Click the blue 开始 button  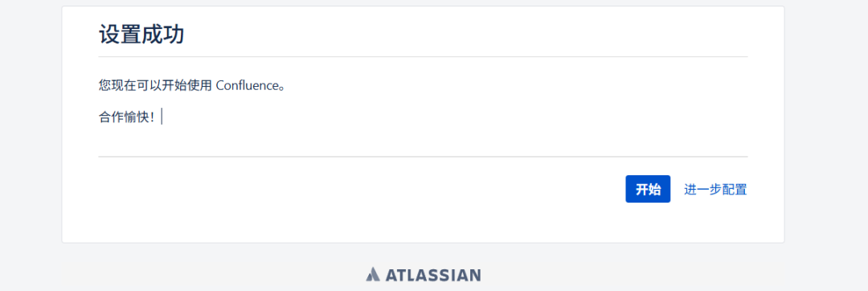pyautogui.click(x=648, y=189)
